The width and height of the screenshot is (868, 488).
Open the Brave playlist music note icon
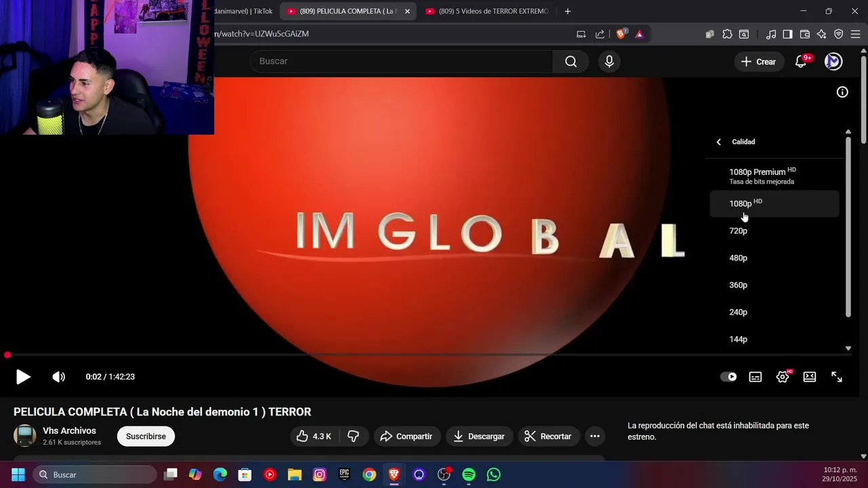(x=771, y=34)
